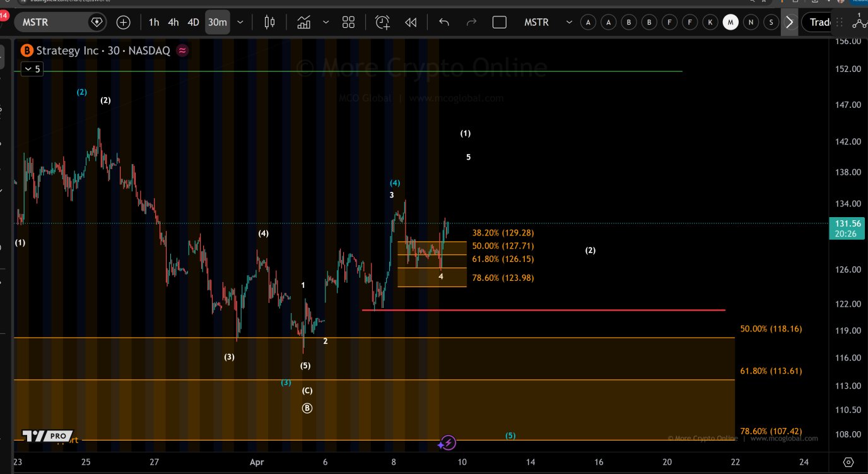Open the MSTR layout name dropdown
Viewport: 868px width, 474px height.
[x=569, y=23]
